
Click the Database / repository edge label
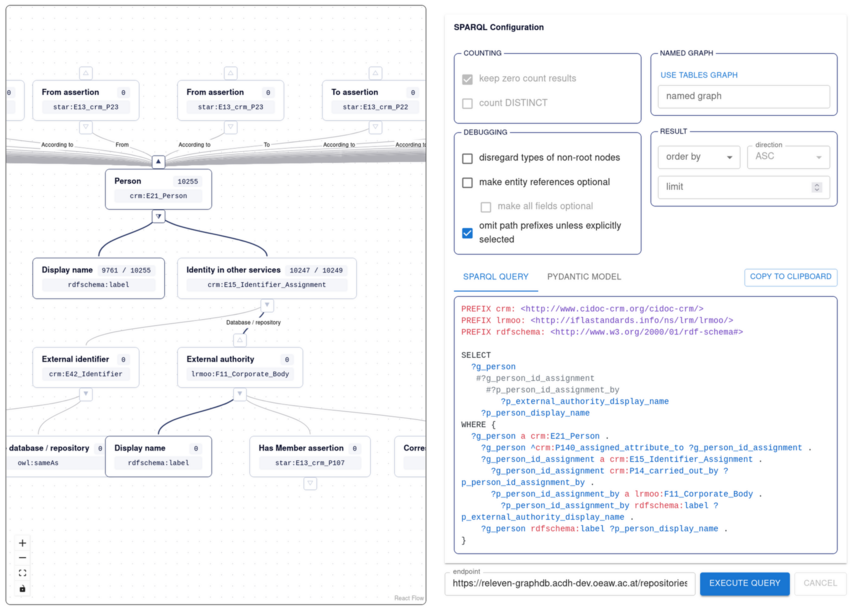tap(253, 323)
